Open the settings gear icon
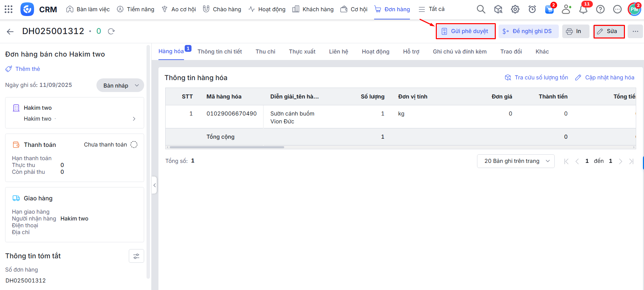 coord(515,9)
